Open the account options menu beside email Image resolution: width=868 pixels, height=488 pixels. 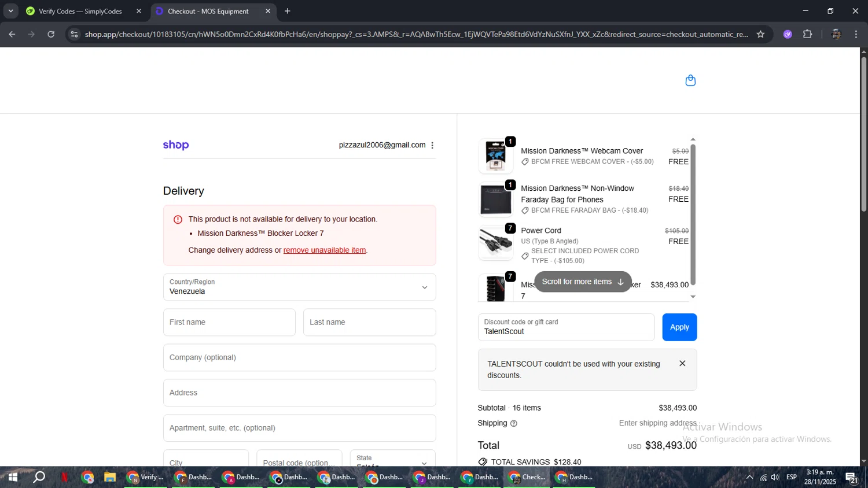click(x=432, y=145)
